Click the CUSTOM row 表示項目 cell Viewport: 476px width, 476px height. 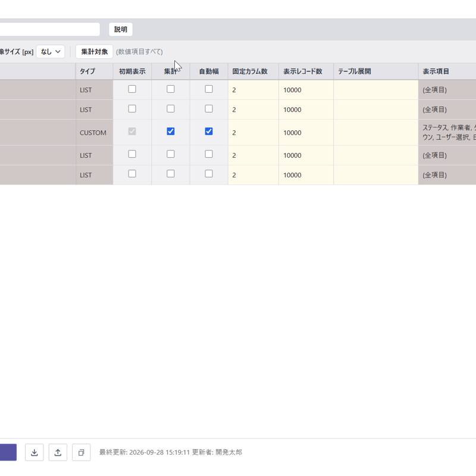click(447, 133)
